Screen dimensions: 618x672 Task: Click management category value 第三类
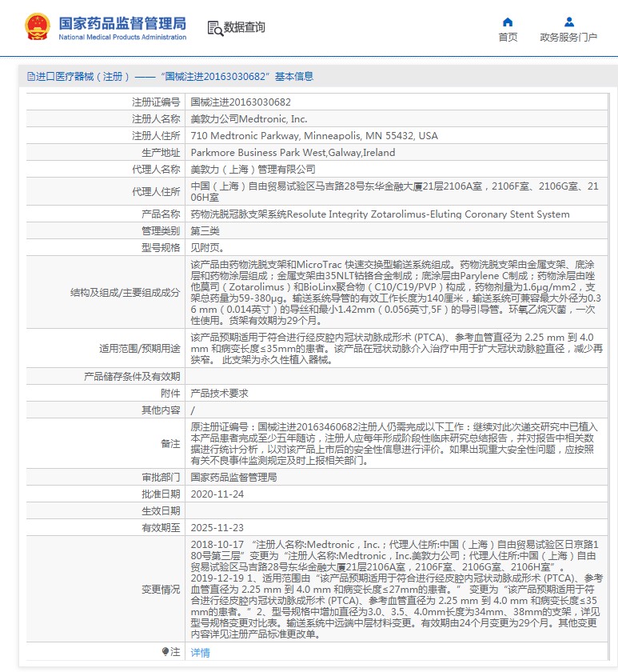point(205,231)
